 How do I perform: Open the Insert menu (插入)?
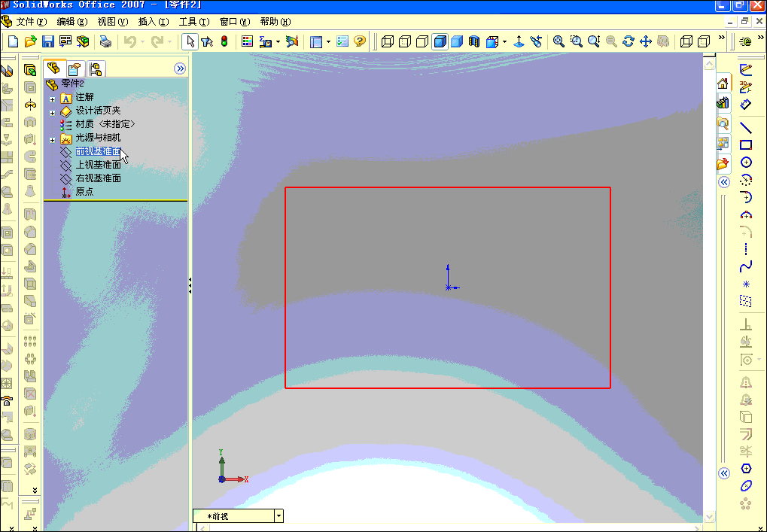154,22
